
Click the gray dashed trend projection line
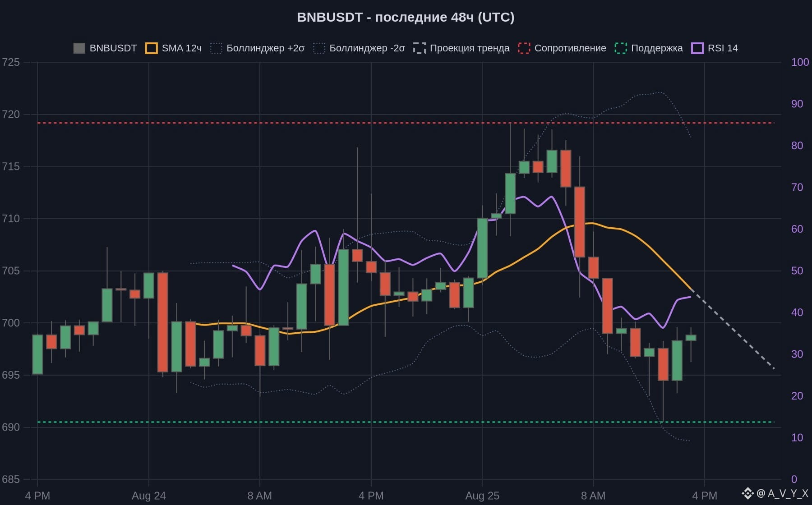point(733,329)
